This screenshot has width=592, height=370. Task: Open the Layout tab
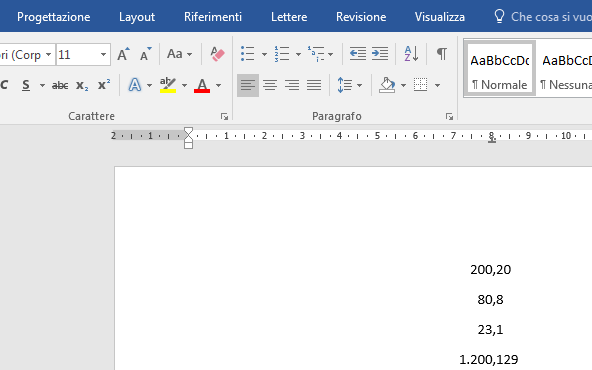[x=137, y=17]
